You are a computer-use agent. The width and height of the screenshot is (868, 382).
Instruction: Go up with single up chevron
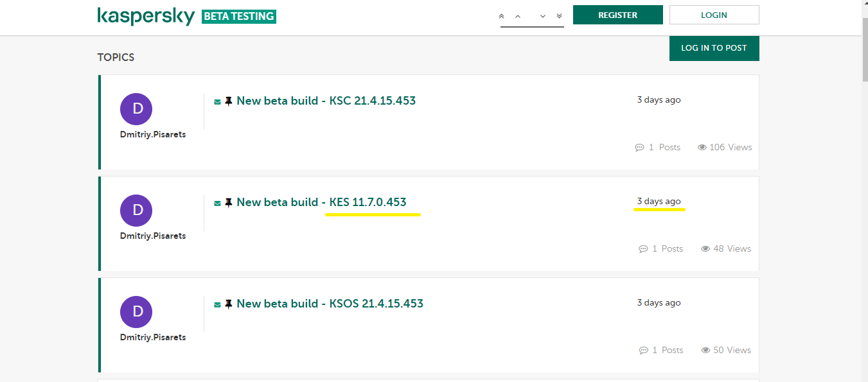click(x=518, y=16)
